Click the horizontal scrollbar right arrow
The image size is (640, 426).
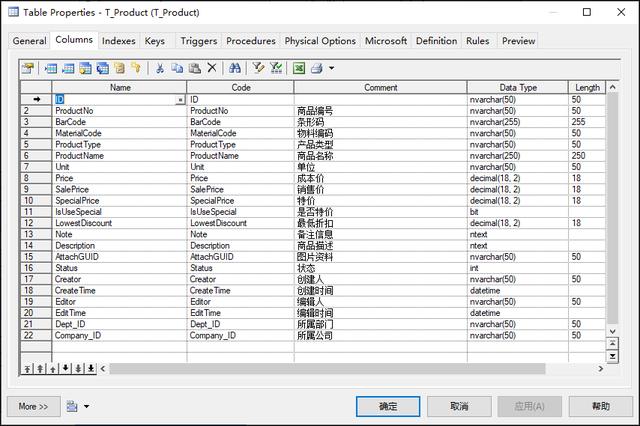click(600, 368)
